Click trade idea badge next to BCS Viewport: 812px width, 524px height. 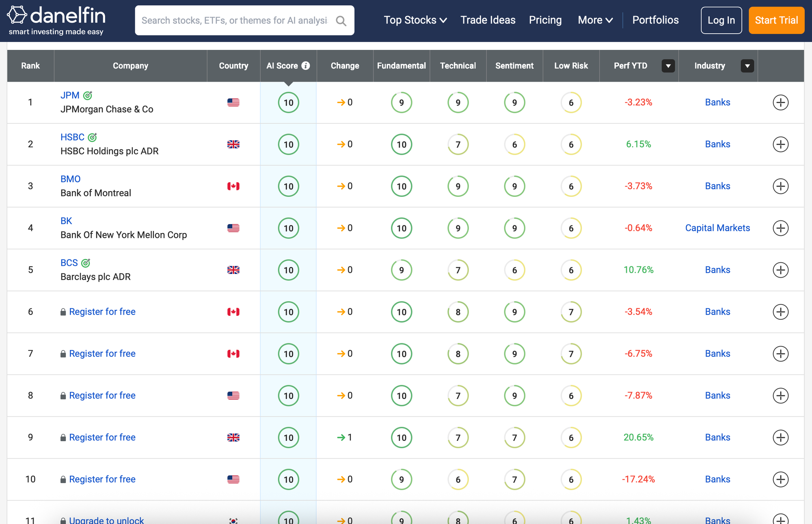click(x=86, y=263)
